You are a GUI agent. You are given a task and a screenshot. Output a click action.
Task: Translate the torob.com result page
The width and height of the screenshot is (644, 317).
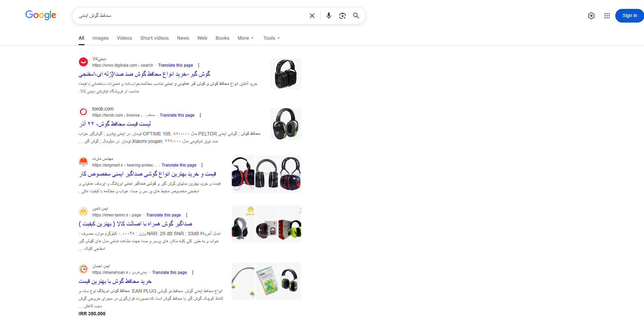pyautogui.click(x=177, y=115)
